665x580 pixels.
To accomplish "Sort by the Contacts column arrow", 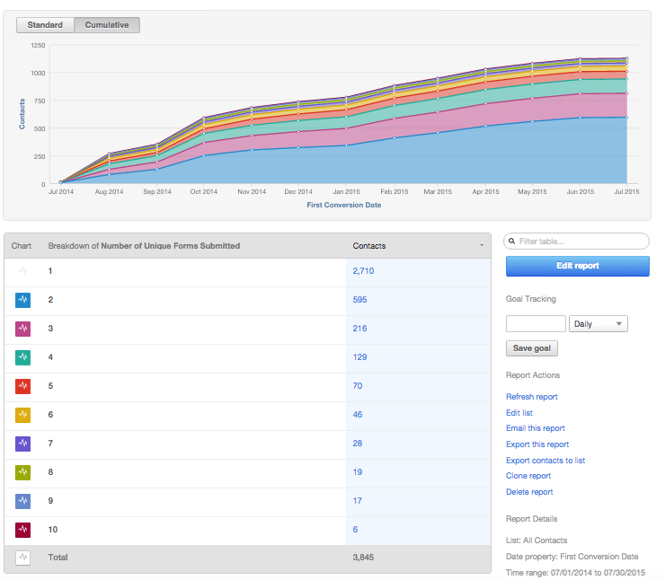I will [482, 245].
